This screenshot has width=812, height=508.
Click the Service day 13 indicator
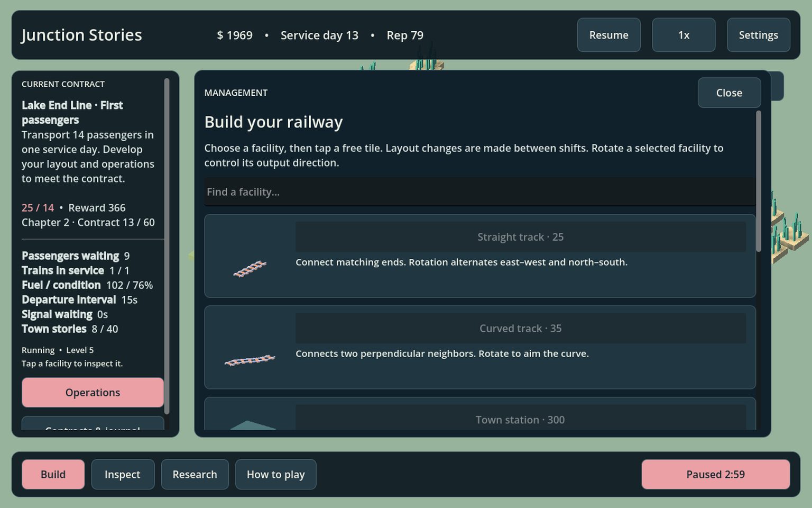point(319,35)
